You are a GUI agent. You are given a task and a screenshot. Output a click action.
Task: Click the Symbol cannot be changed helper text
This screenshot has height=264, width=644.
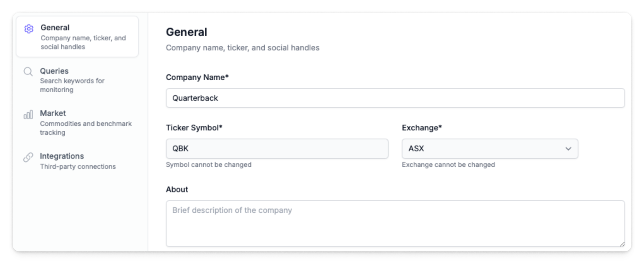(208, 164)
